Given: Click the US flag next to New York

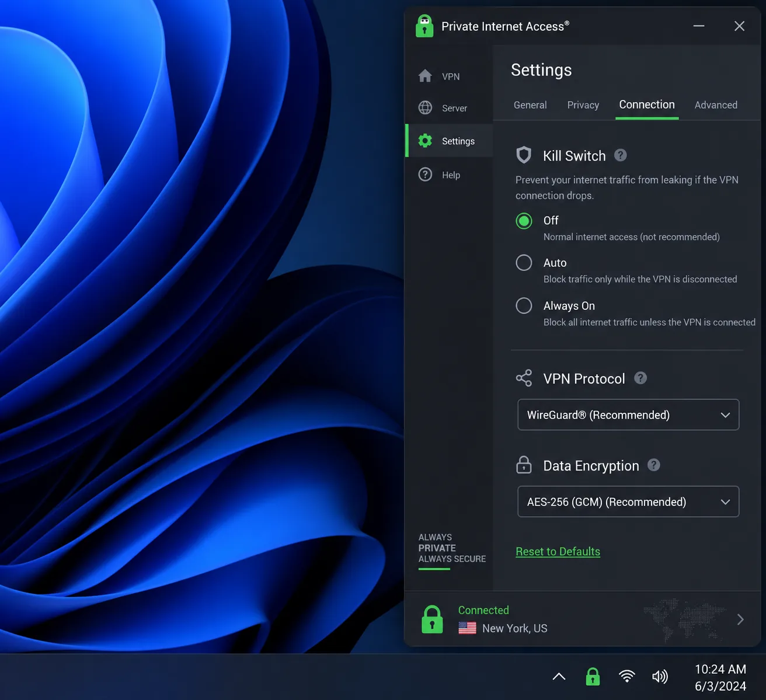Looking at the screenshot, I should click(x=467, y=628).
